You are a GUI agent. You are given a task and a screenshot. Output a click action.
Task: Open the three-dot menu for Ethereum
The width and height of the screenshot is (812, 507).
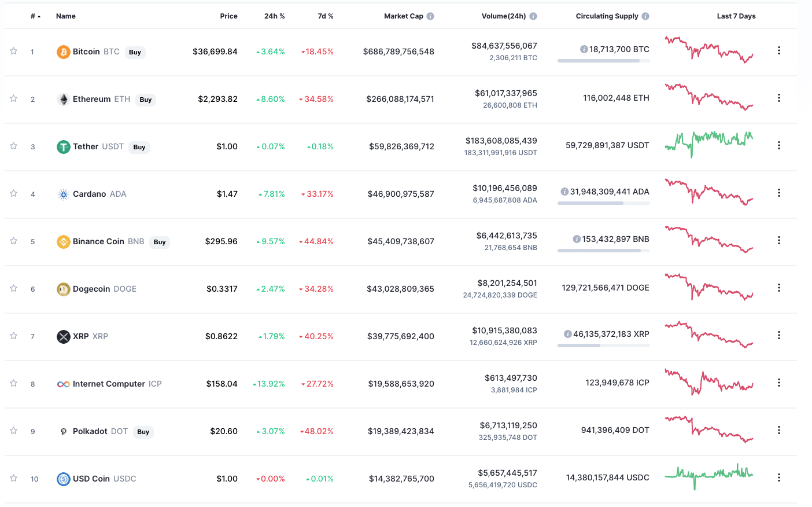(x=778, y=98)
